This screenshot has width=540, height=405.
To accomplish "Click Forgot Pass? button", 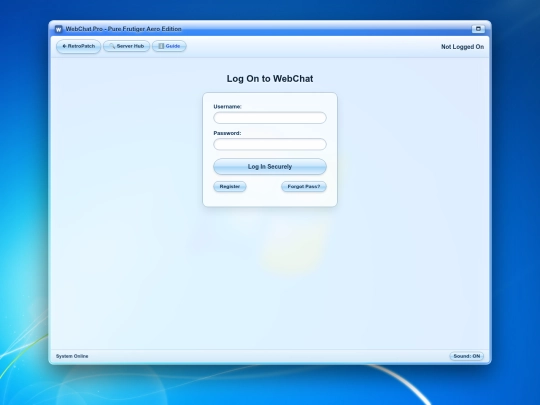I will click(304, 187).
